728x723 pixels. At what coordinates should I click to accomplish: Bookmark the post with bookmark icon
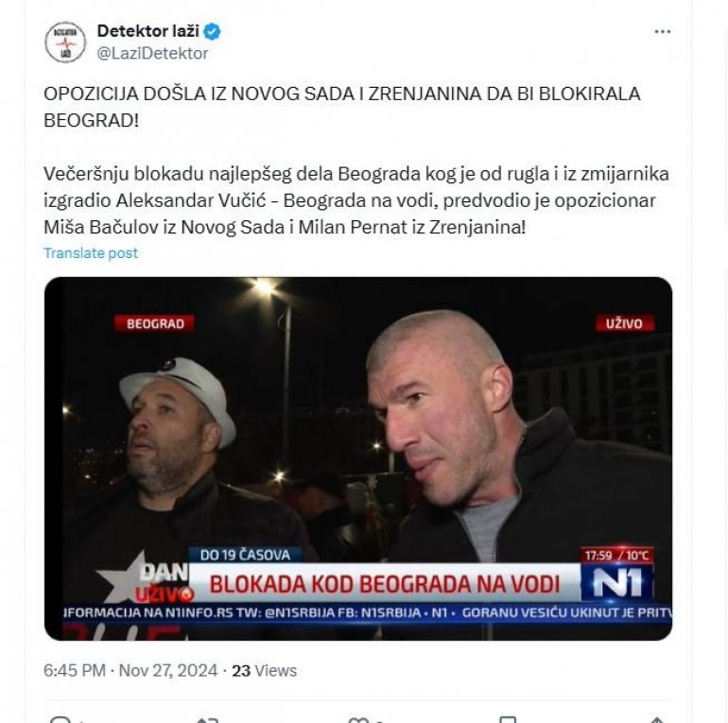[508, 719]
